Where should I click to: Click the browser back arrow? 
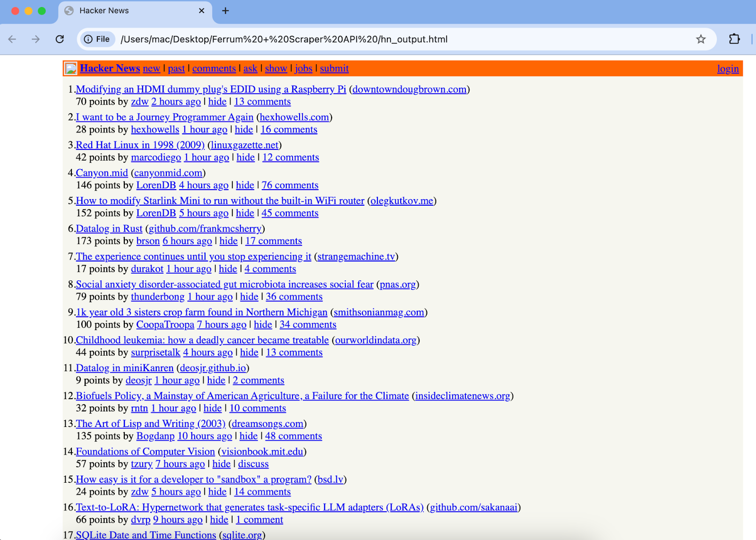coord(12,39)
